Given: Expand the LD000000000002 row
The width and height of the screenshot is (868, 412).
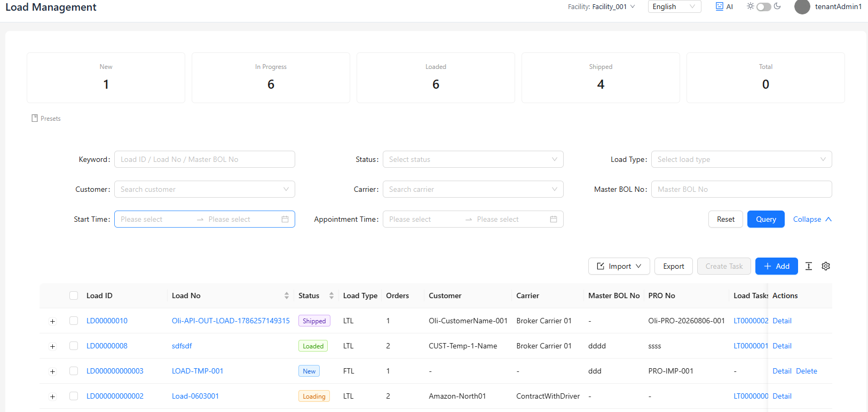Looking at the screenshot, I should [52, 397].
